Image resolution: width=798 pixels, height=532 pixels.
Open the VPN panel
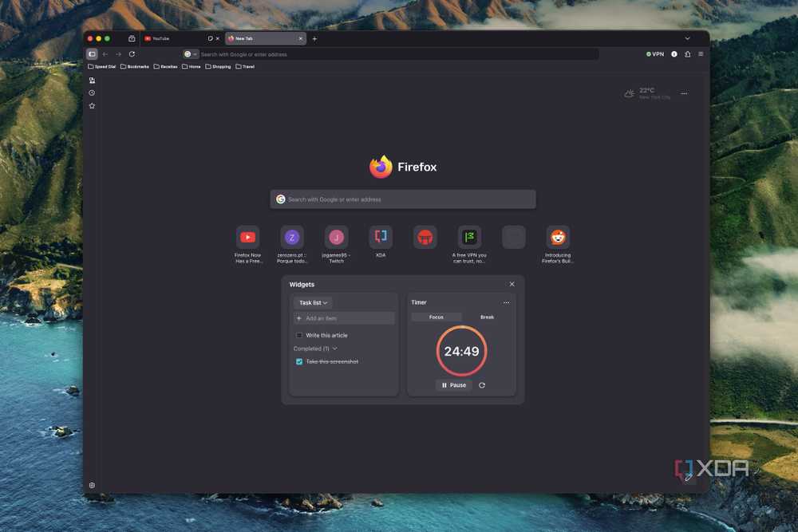point(655,54)
